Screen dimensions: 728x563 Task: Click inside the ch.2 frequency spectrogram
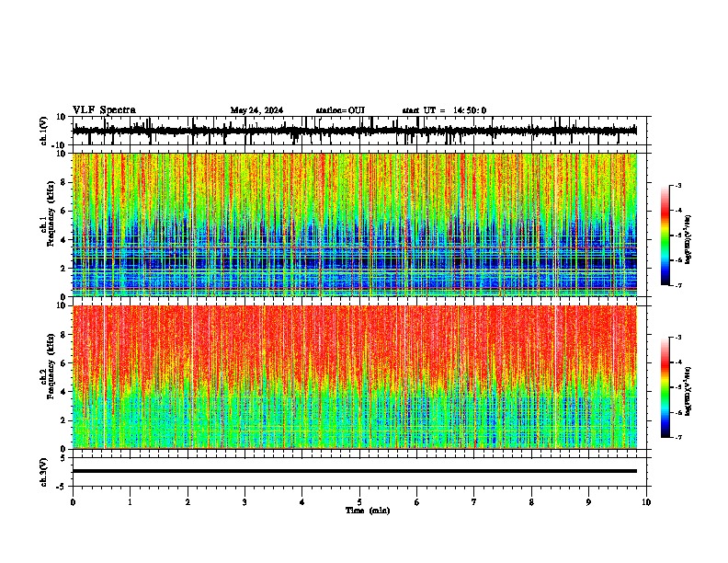pos(355,377)
